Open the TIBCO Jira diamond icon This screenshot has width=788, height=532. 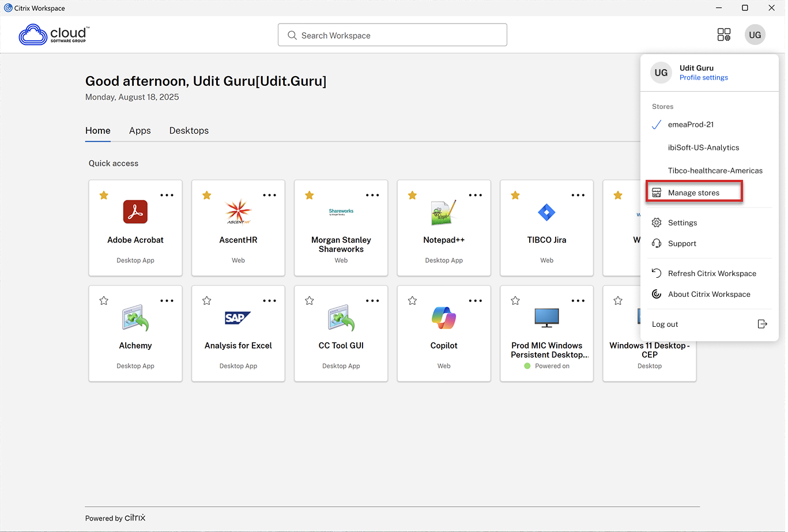546,212
